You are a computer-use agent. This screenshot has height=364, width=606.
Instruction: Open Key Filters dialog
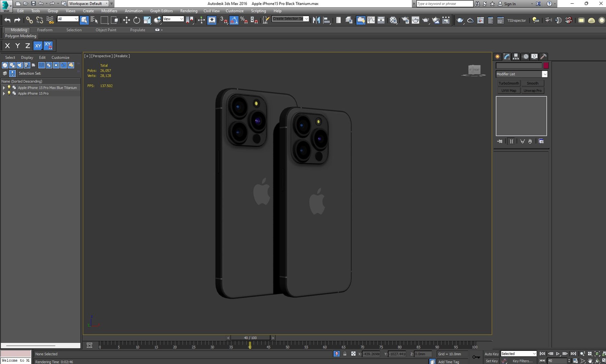[522, 361]
